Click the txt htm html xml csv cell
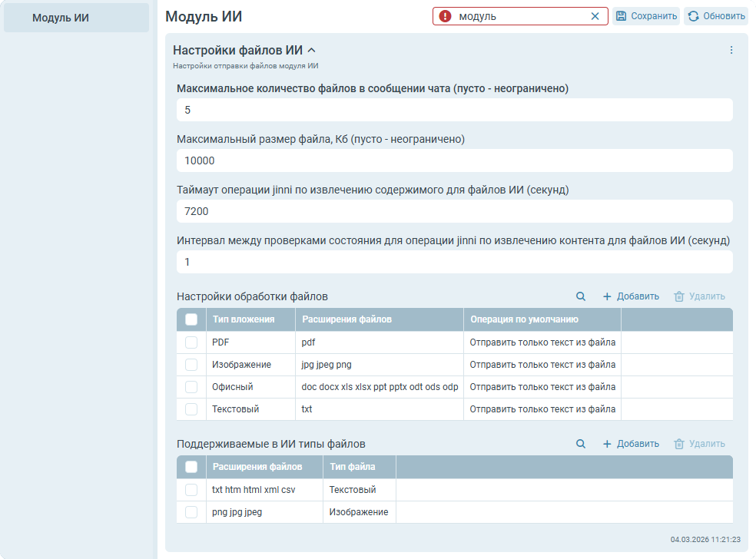 tap(265, 490)
